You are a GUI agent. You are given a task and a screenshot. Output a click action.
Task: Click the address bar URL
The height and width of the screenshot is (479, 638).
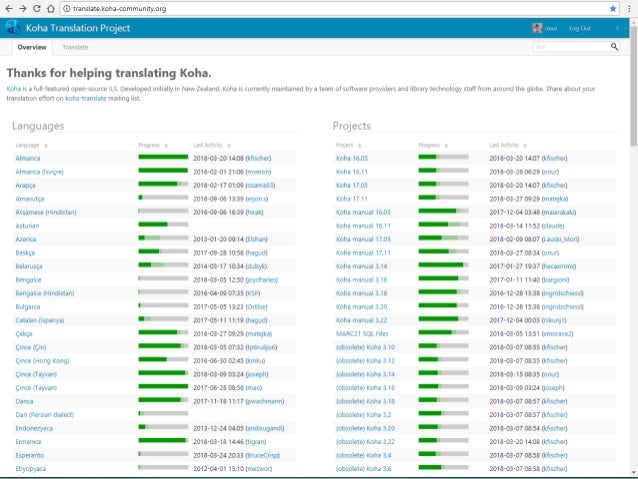click(120, 9)
